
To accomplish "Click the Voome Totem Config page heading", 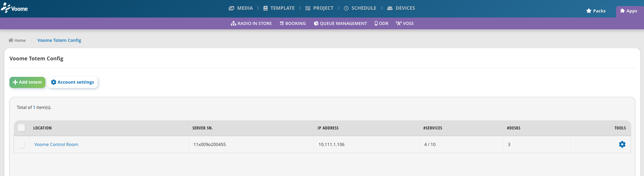I will click(x=36, y=58).
